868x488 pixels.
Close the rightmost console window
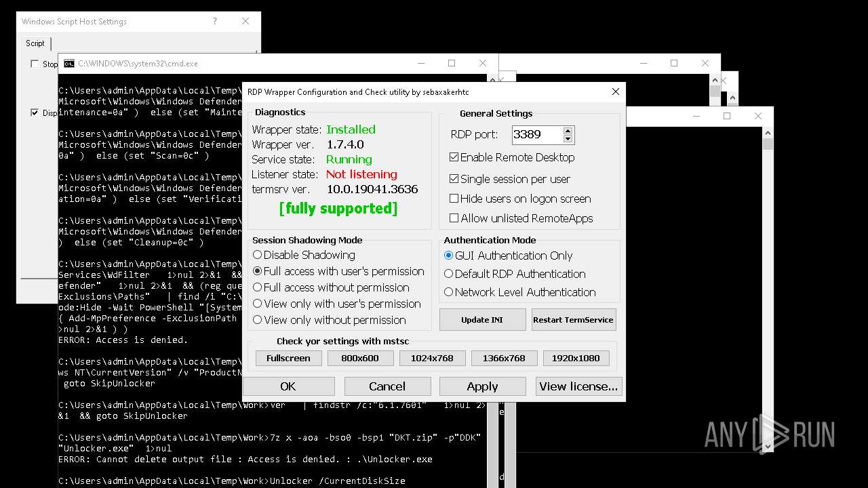click(758, 116)
